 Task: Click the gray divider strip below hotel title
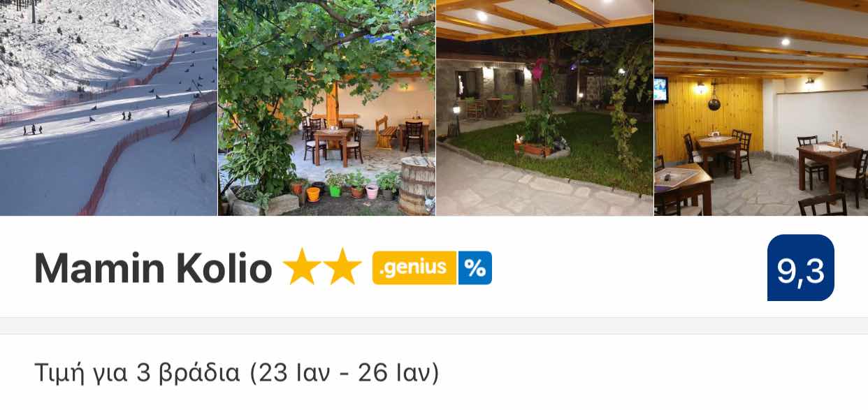(434, 326)
